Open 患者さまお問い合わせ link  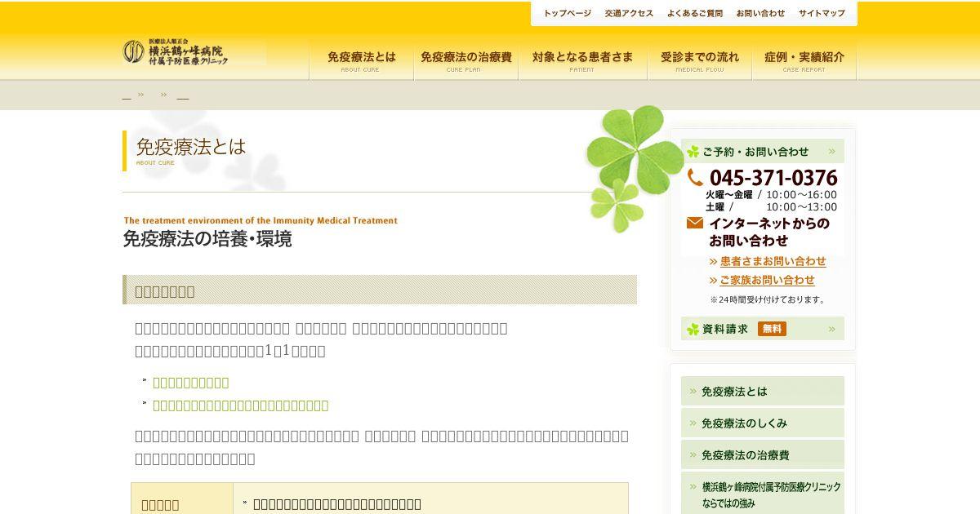773,261
